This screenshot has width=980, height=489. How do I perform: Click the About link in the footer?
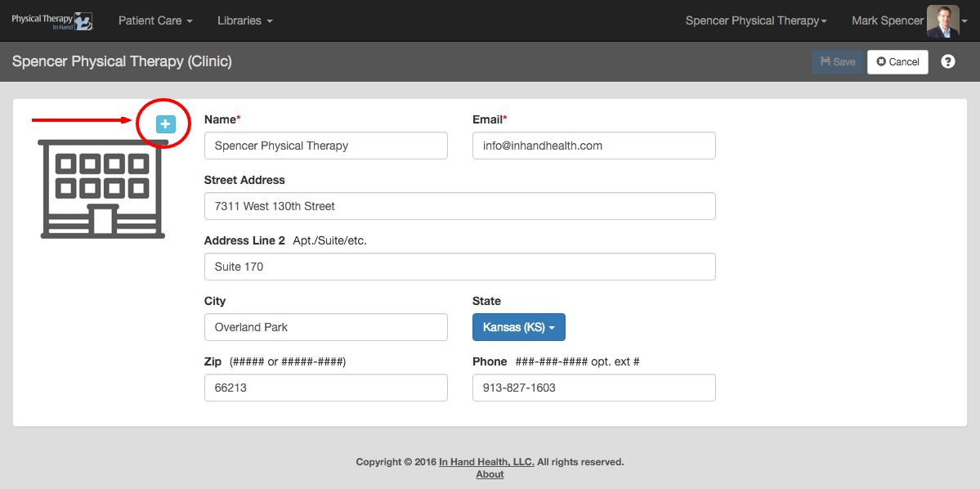489,474
